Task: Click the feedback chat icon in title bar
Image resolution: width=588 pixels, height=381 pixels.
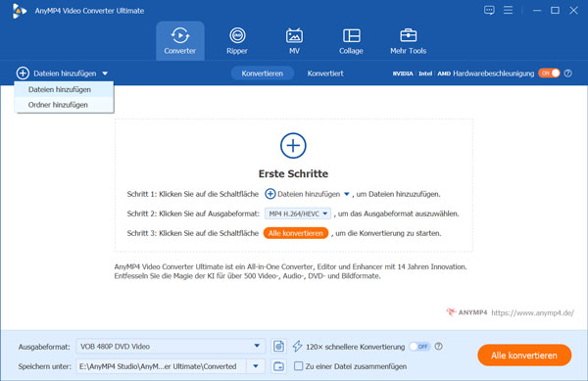Action: click(x=489, y=10)
